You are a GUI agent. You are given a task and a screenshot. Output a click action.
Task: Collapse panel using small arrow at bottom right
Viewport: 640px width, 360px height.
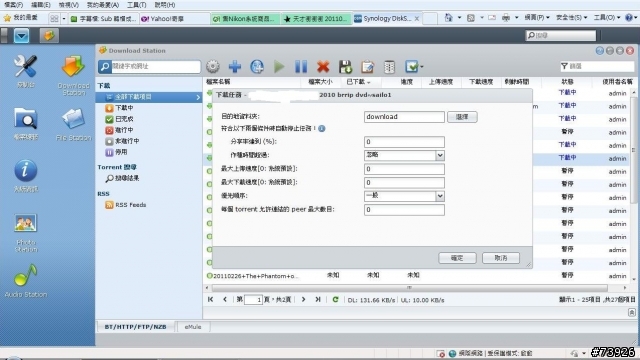(631, 312)
